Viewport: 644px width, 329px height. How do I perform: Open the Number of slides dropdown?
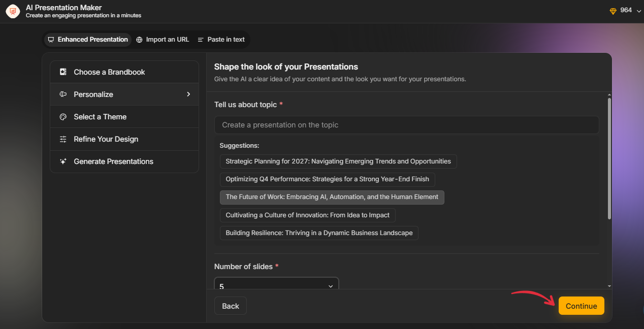pyautogui.click(x=276, y=284)
